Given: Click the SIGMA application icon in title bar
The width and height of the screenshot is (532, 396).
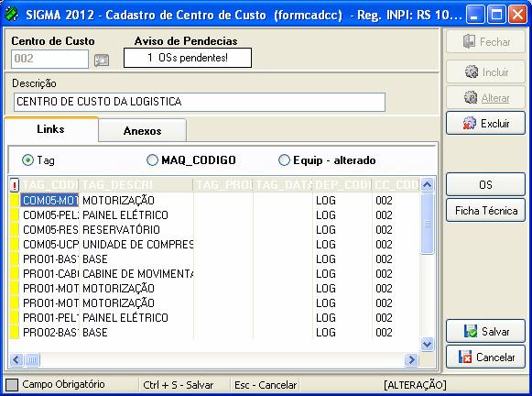Looking at the screenshot, I should coord(11,15).
